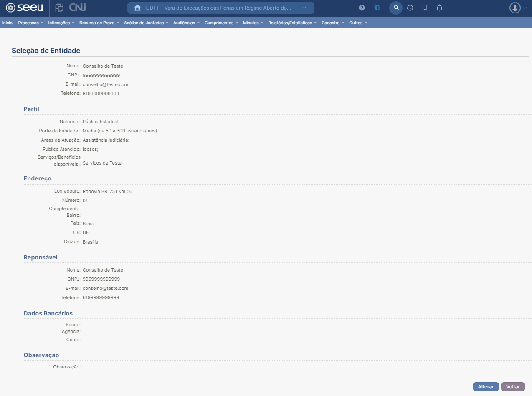The height and width of the screenshot is (396, 532).
Task: Open the user profile avatar menu
Action: (x=518, y=8)
